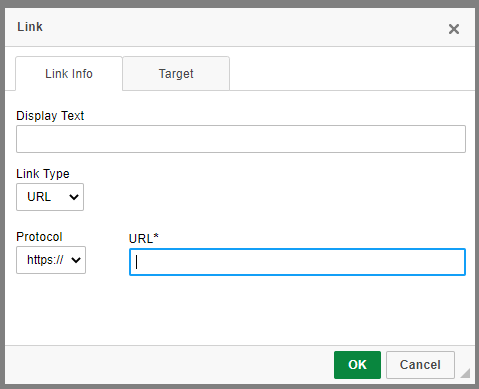Focus the Display Text input field
Viewport: 479px width, 389px height.
pos(241,139)
